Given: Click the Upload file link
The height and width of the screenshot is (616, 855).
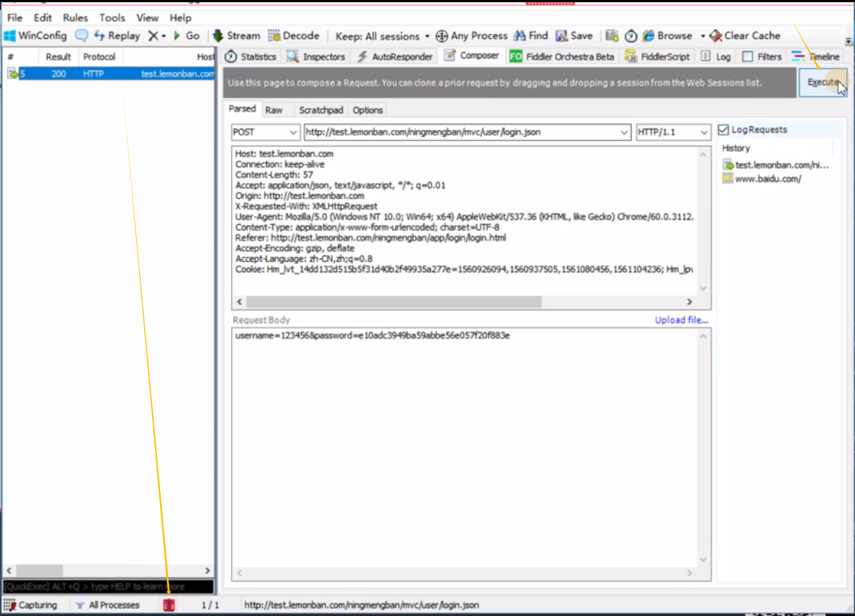Looking at the screenshot, I should pos(681,320).
